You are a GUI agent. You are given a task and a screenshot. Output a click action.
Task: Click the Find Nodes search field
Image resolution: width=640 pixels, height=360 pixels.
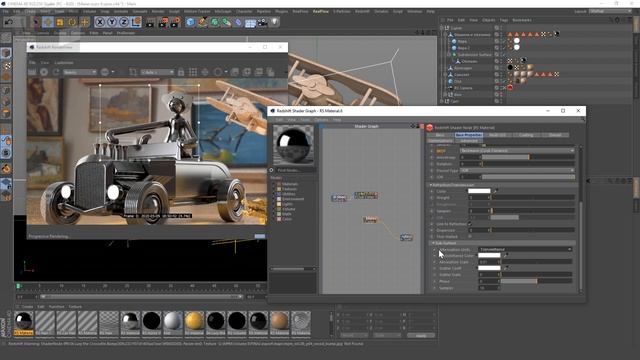[295, 170]
